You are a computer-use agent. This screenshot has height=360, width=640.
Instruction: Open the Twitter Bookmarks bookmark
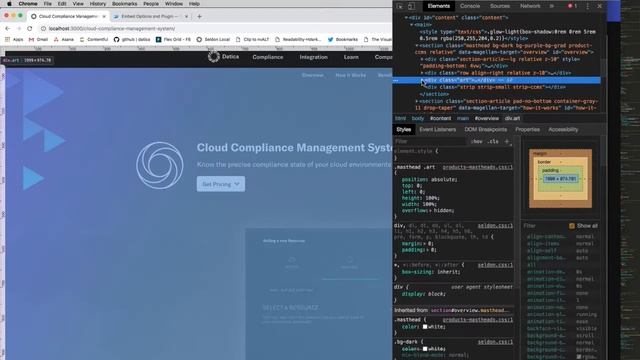343,40
